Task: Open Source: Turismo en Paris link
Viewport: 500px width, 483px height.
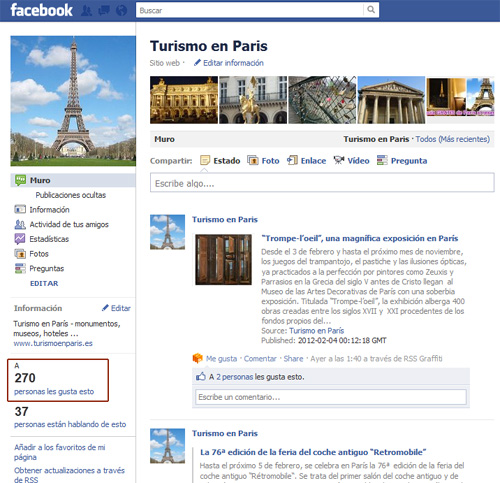Action: pyautogui.click(x=316, y=331)
